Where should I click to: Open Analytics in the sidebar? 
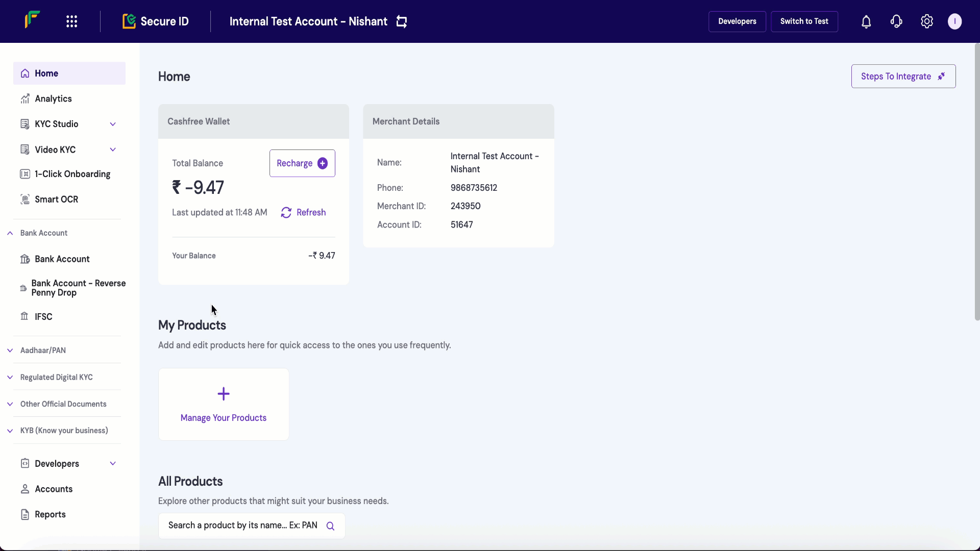point(53,99)
